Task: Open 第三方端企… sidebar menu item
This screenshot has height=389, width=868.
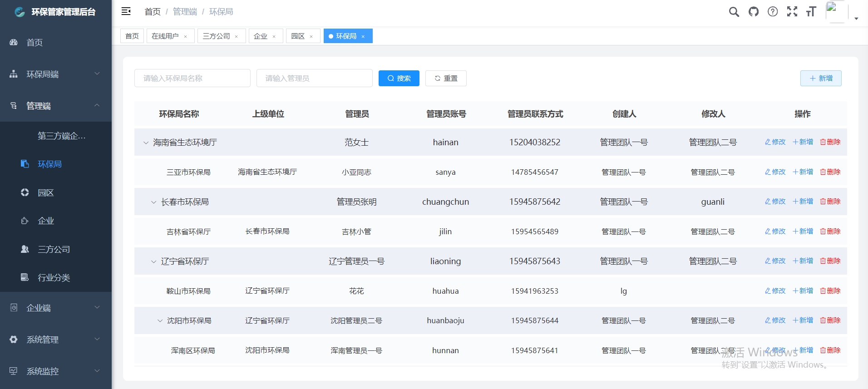Action: tap(56, 136)
